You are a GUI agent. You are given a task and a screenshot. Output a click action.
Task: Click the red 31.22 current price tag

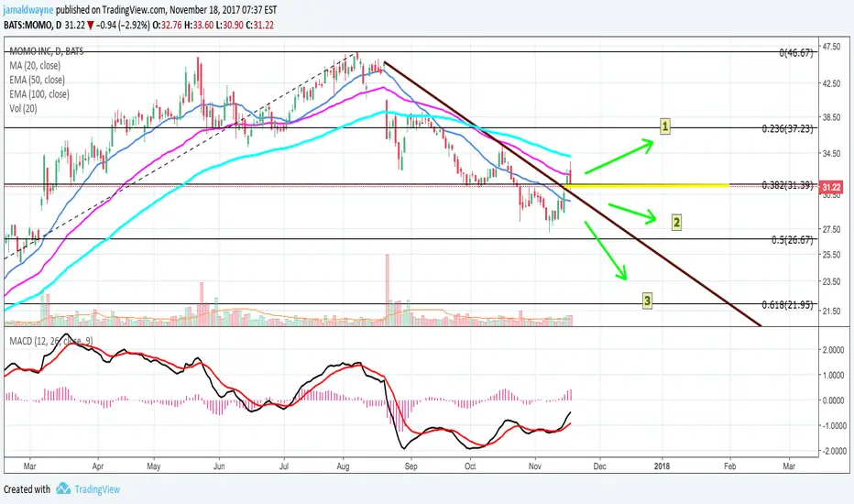pyautogui.click(x=832, y=188)
